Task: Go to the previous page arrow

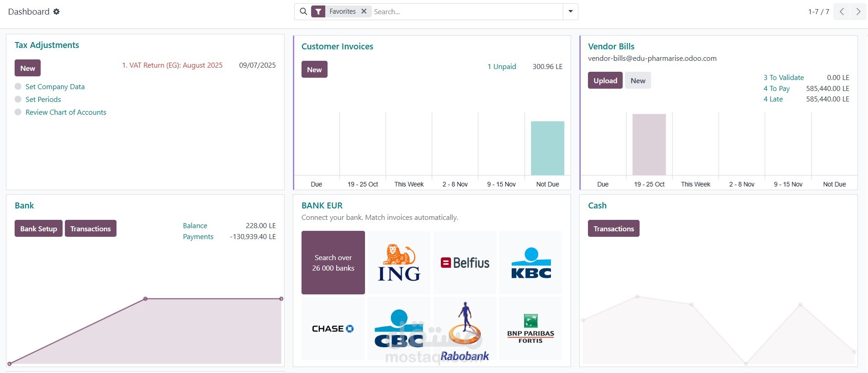Action: [x=842, y=11]
